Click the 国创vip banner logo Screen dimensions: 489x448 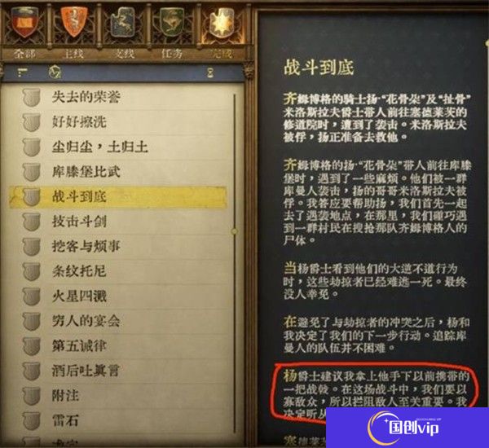pyautogui.click(x=403, y=428)
